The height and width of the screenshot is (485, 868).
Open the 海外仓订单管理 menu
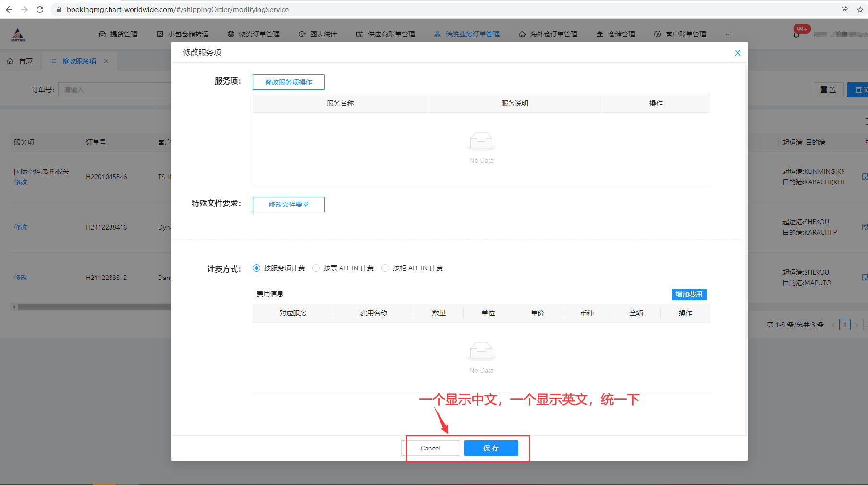tap(548, 34)
